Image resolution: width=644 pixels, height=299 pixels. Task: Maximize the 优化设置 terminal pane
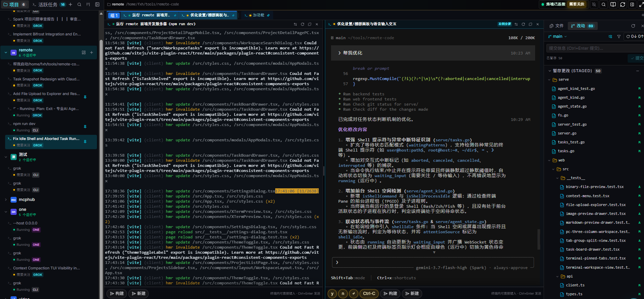coord(530,24)
